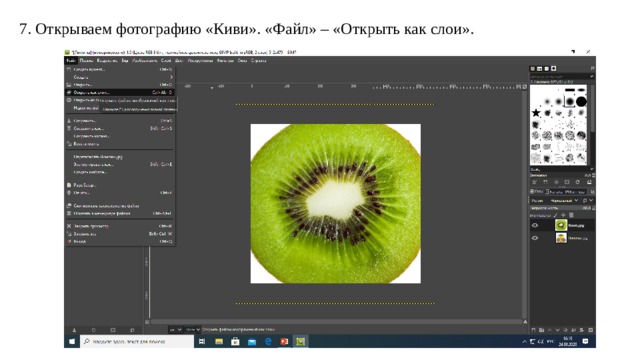
Task: Click Duplicate brush button
Action: tap(556, 182)
